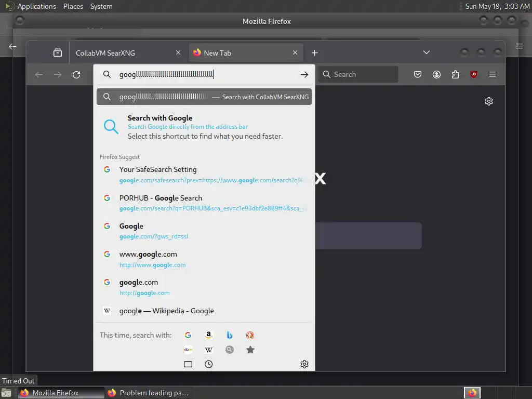This screenshot has height=399, width=532.
Task: Open the Google gws_rd=ssl suggestion
Action: coord(204,231)
